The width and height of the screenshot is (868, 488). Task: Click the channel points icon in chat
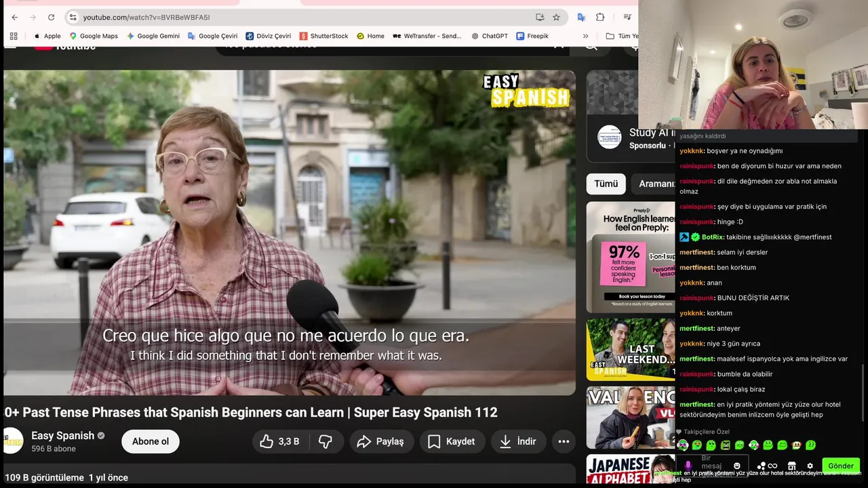761,466
